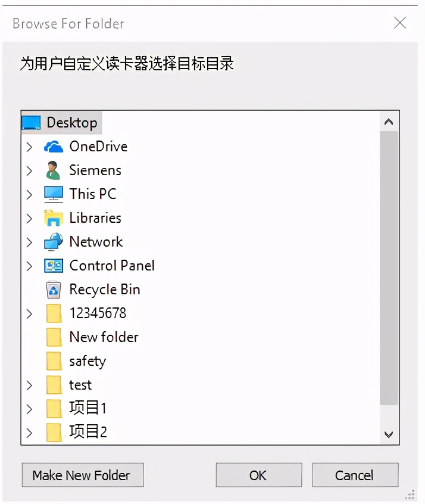Click the Make New Folder button

(x=82, y=475)
